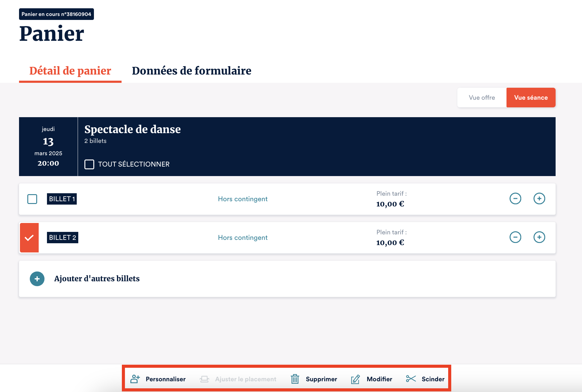
Task: Uncheck the selected Billet 2 checkbox
Action: 29,238
